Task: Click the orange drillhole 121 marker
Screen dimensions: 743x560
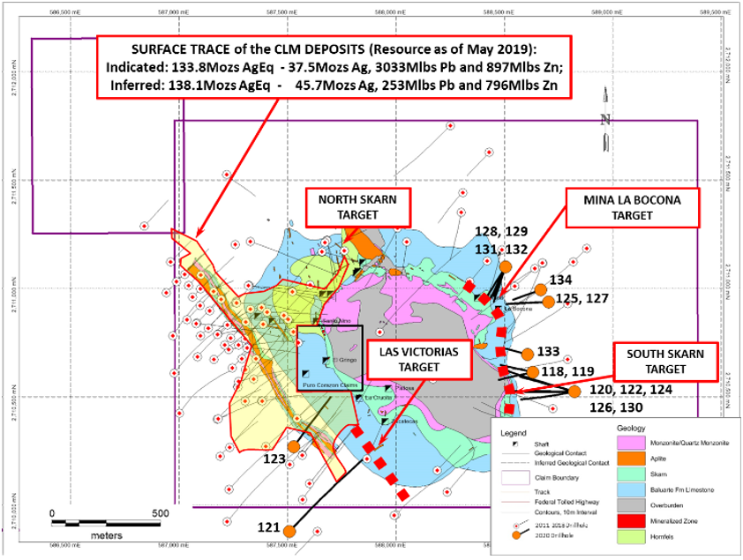Action: click(x=289, y=530)
